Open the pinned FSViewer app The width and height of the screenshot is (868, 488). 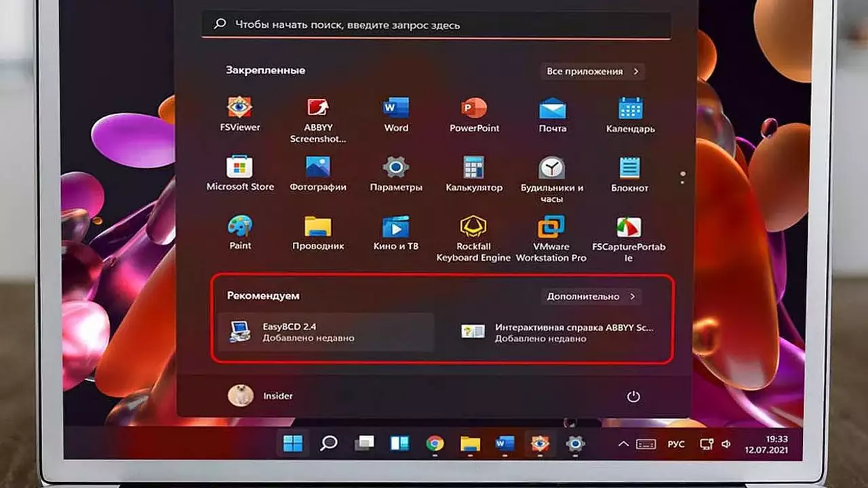pos(240,114)
